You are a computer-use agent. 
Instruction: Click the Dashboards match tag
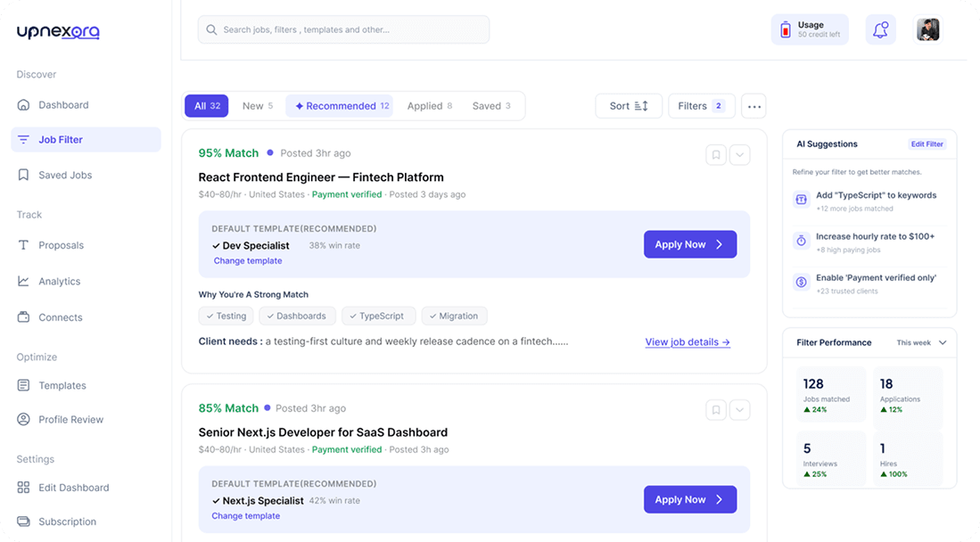click(297, 316)
